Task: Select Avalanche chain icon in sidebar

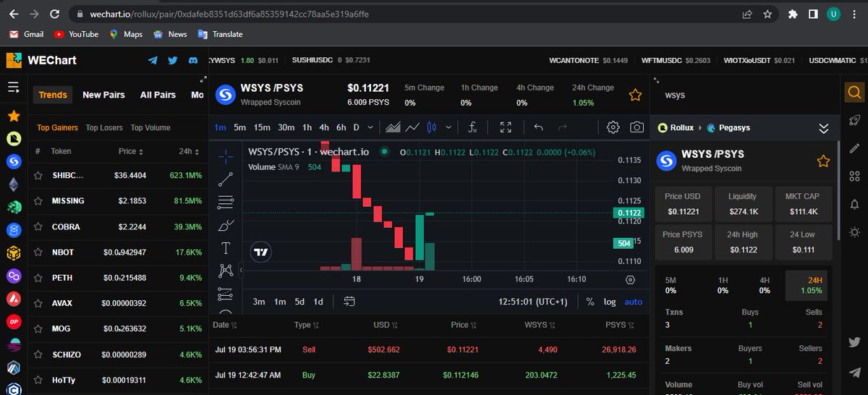Action: 14,299
